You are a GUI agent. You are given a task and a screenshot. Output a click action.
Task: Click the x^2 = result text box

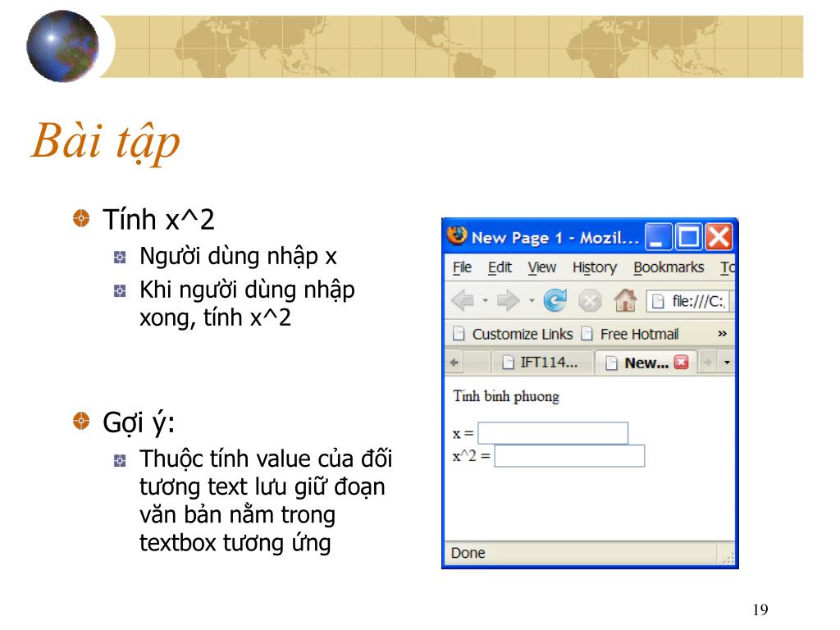pos(569,456)
